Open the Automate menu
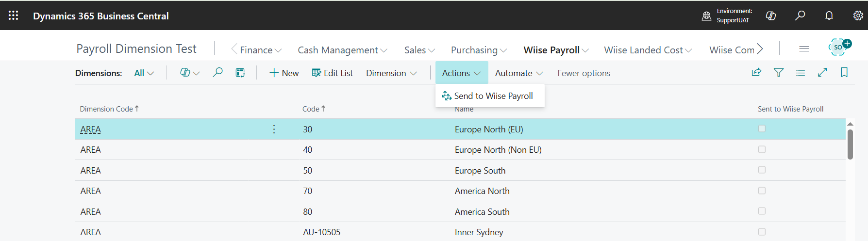The width and height of the screenshot is (868, 241). click(518, 73)
